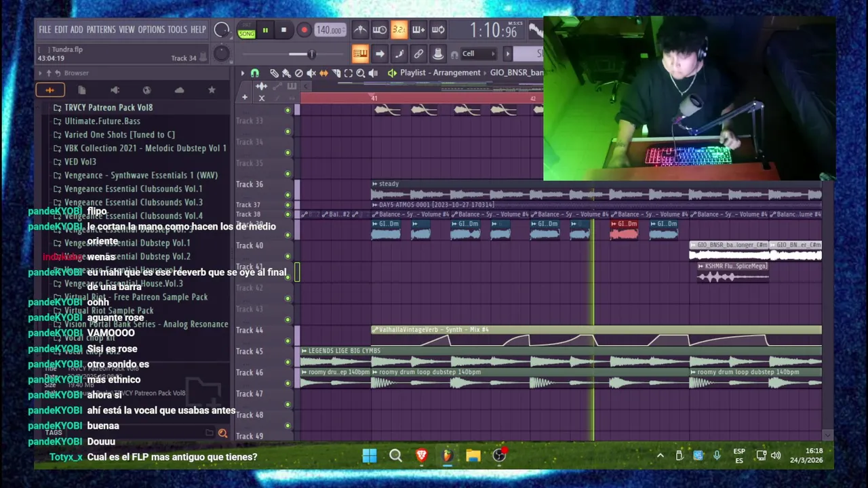The height and width of the screenshot is (488, 868).
Task: Open the VIEW menu
Action: 127,30
